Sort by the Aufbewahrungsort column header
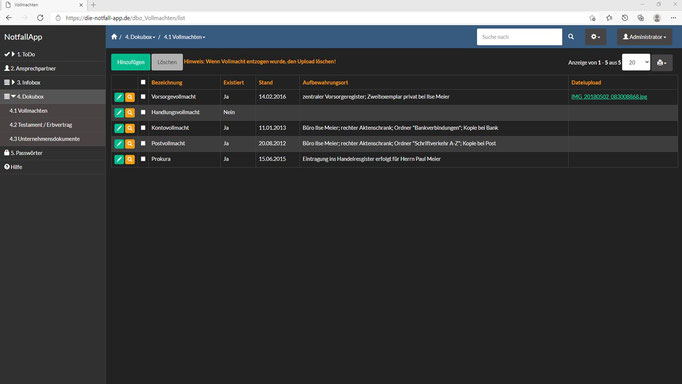Image resolution: width=682 pixels, height=384 pixels. (x=325, y=82)
